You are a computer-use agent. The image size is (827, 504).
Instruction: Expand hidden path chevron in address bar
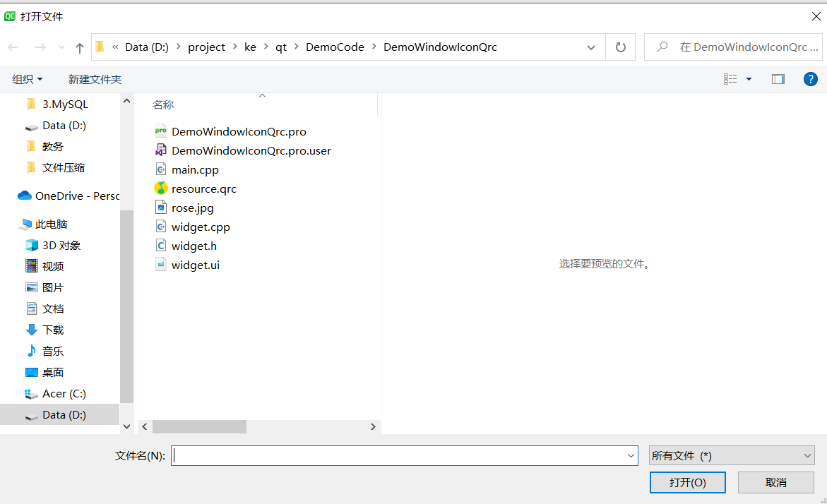(x=115, y=47)
